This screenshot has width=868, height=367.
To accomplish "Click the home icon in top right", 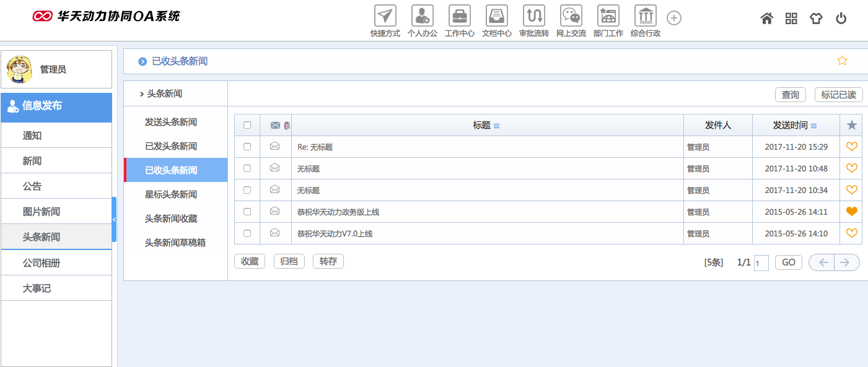I will [766, 19].
